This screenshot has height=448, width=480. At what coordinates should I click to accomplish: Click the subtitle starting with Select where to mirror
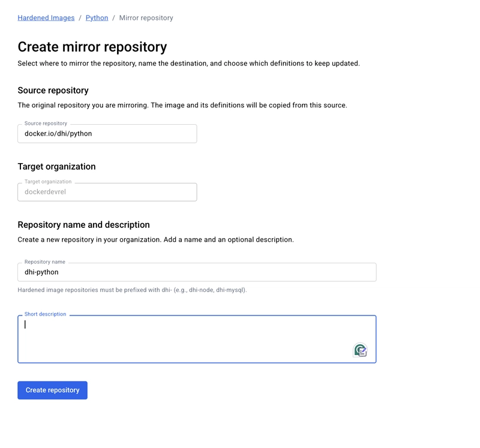188,64
